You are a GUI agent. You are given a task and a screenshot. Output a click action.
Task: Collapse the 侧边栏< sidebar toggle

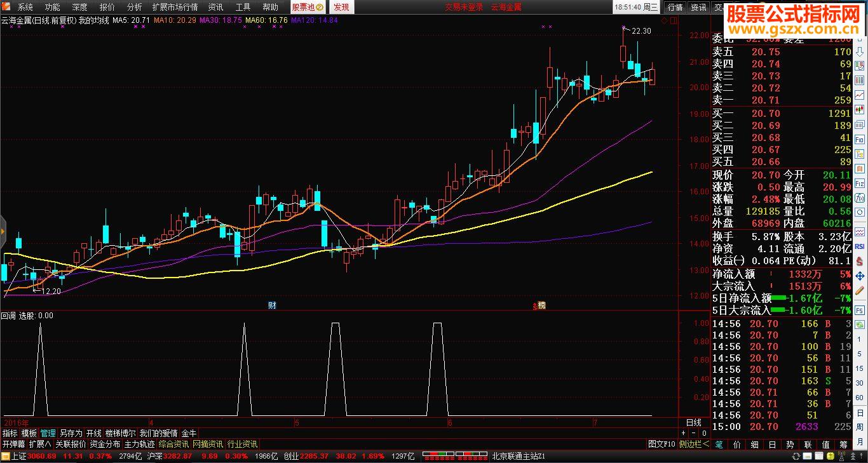pos(694,444)
